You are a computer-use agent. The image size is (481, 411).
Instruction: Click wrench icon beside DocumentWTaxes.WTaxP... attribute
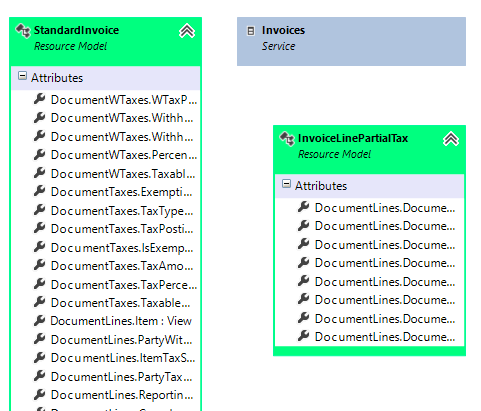(39, 99)
